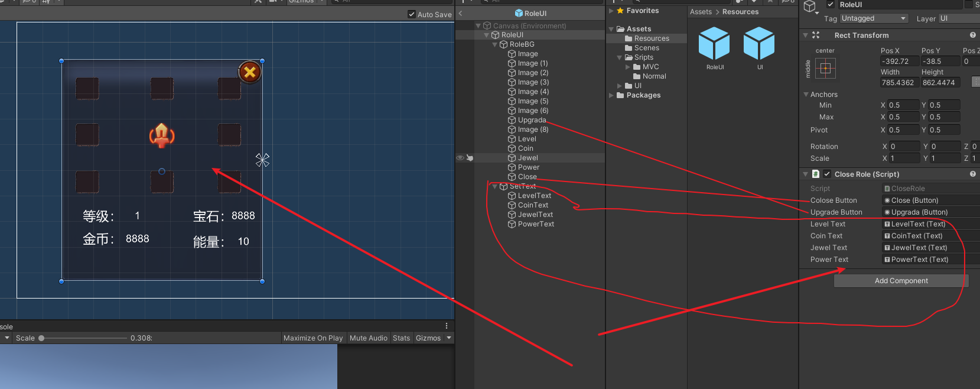The height and width of the screenshot is (389, 980).
Task: Click the Power Text object field
Action: 931,260
